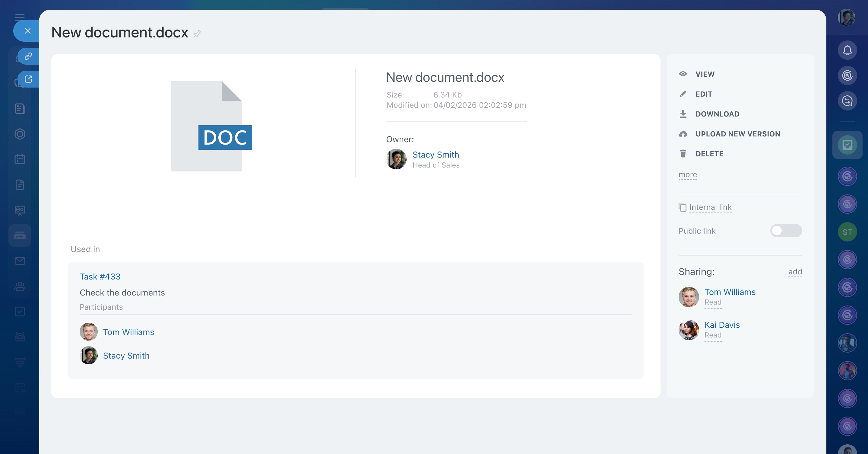Open owner Stacy Smith's profile link
This screenshot has height=454, width=868.
tap(435, 155)
